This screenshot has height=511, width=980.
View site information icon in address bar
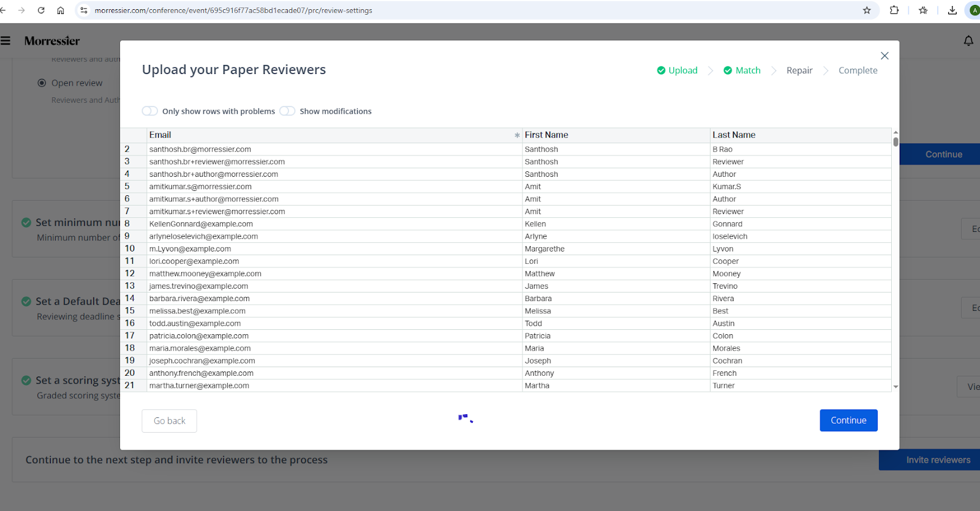[x=84, y=10]
